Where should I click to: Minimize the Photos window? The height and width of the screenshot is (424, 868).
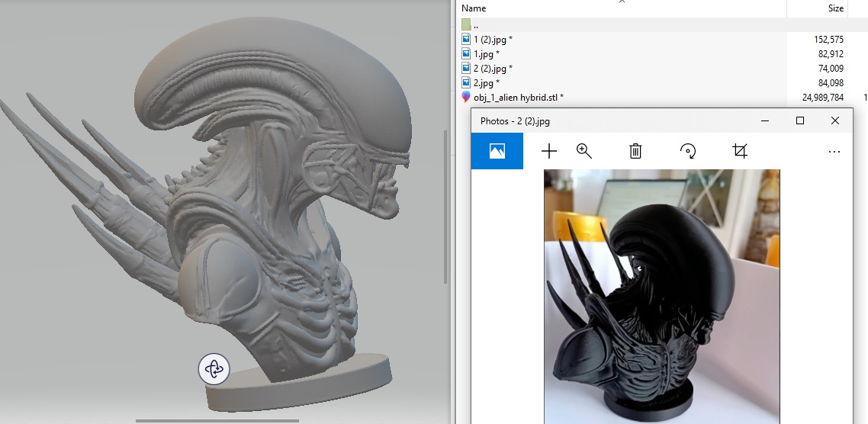coord(765,120)
